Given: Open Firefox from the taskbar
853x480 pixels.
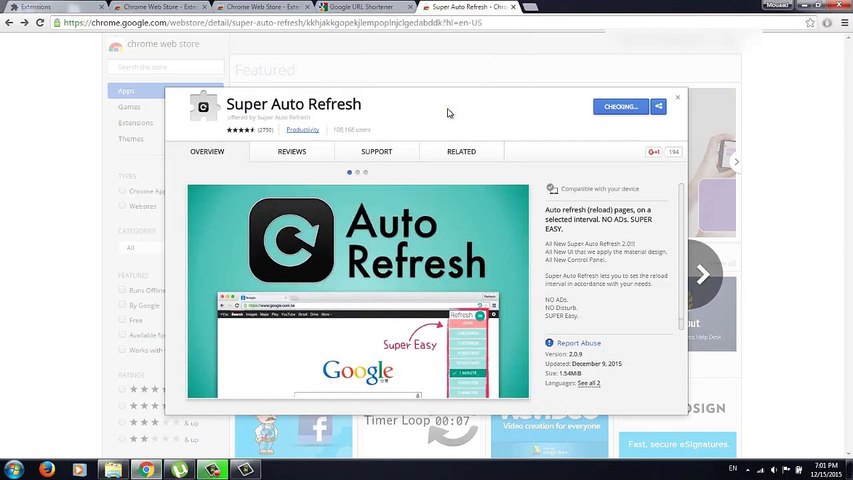Looking at the screenshot, I should (47, 469).
